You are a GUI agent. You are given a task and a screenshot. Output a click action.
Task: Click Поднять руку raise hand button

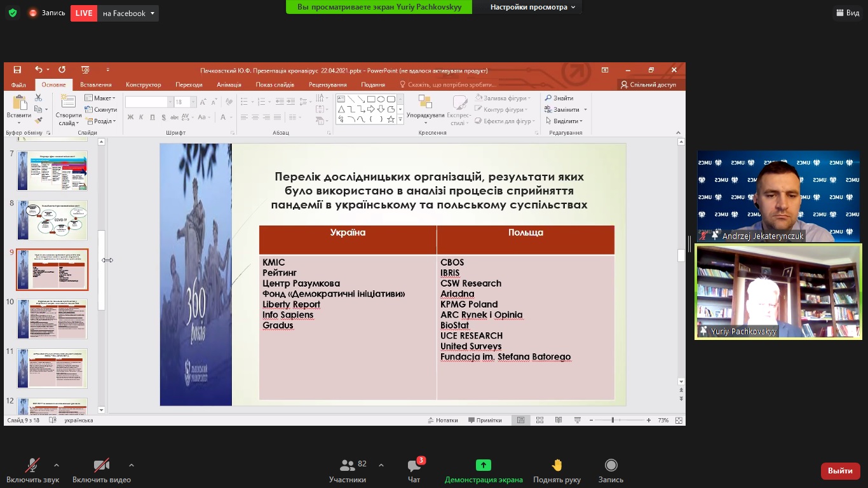point(557,471)
